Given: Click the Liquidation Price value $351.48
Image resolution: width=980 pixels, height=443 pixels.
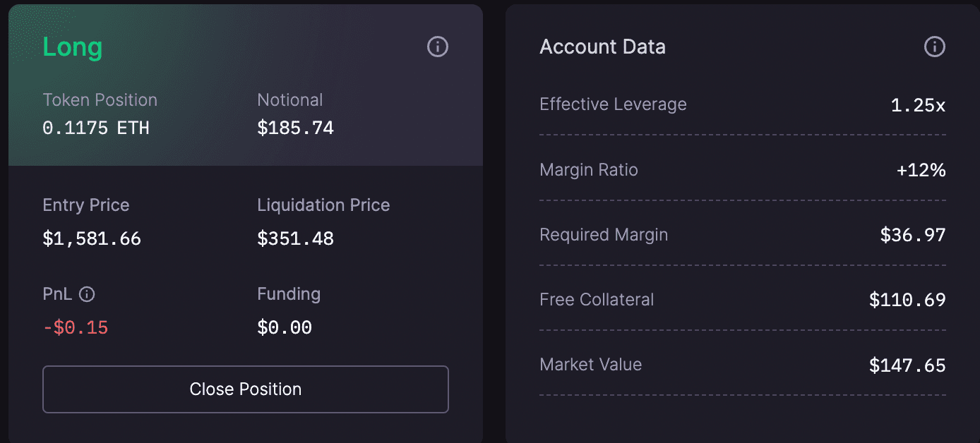Looking at the screenshot, I should (x=295, y=239).
